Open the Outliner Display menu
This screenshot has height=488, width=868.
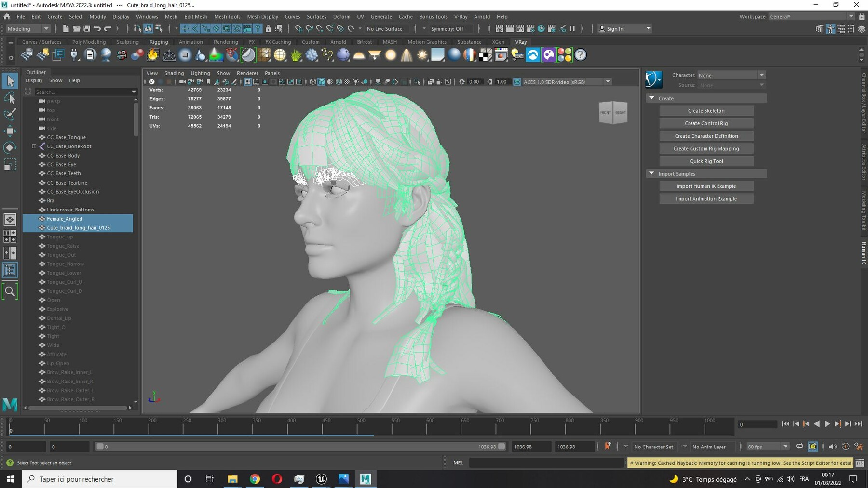(x=34, y=80)
